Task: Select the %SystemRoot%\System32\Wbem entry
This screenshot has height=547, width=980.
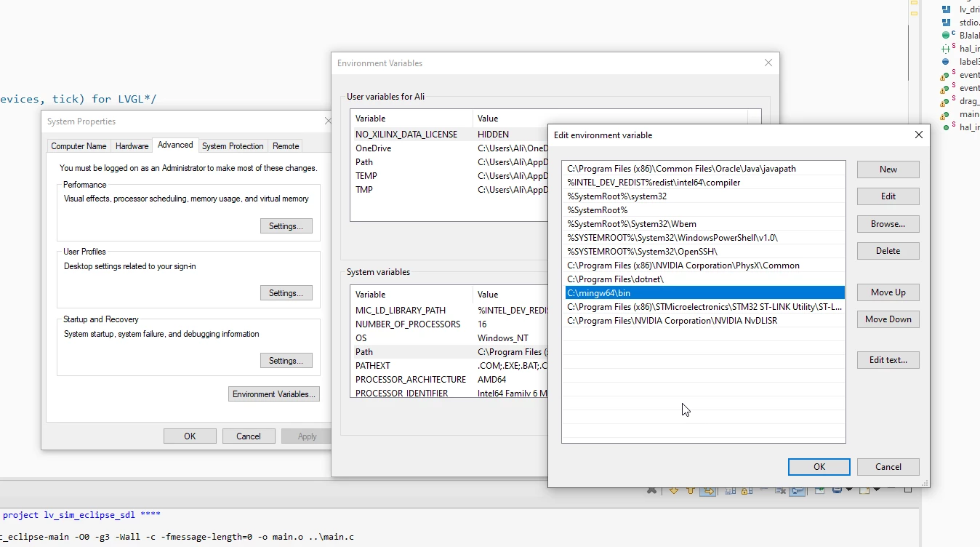Action: coord(704,224)
